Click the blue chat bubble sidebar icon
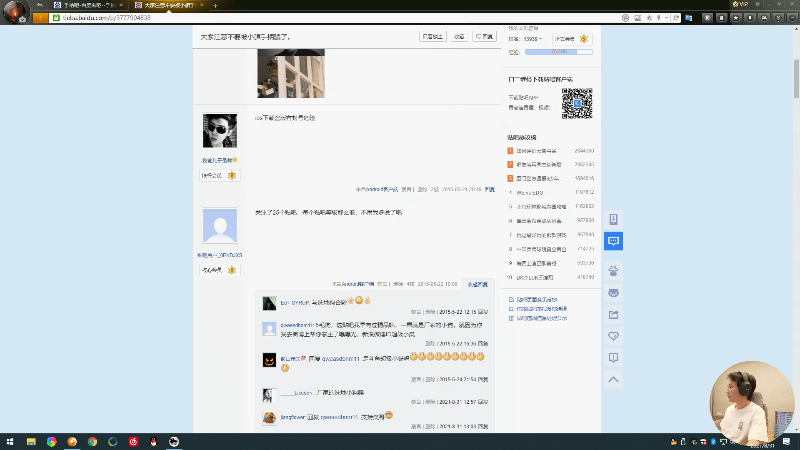This screenshot has height=450, width=800. coord(613,241)
